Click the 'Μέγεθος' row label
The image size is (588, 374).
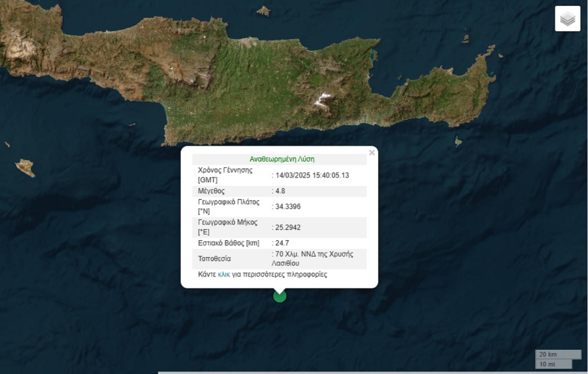pyautogui.click(x=211, y=191)
